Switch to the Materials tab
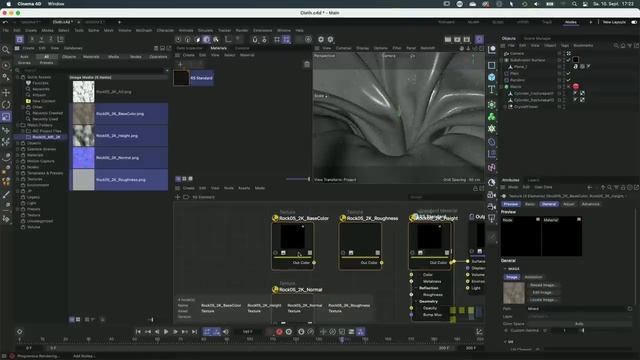The image size is (640, 360). coord(218,48)
